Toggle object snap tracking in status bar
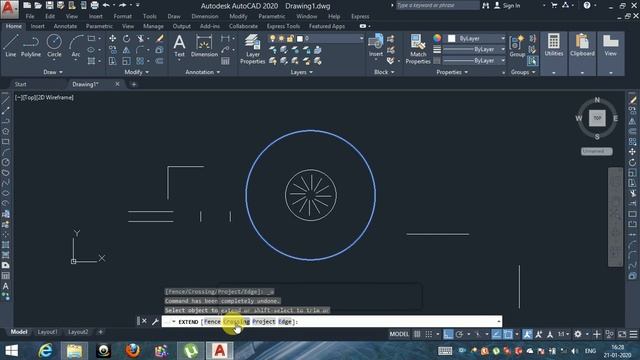Screen dimensions: 640x360 click(496, 334)
